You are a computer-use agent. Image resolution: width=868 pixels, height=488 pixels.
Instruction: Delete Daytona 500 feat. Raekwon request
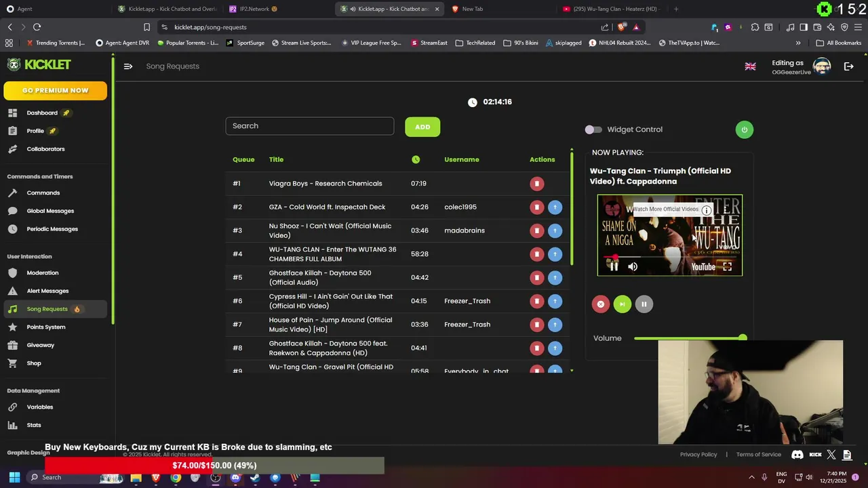(x=536, y=348)
